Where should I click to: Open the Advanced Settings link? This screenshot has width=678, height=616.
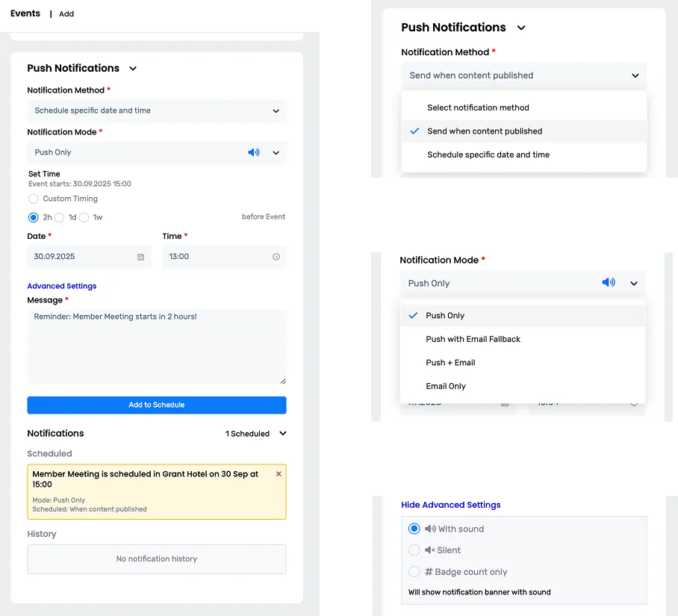coord(62,286)
